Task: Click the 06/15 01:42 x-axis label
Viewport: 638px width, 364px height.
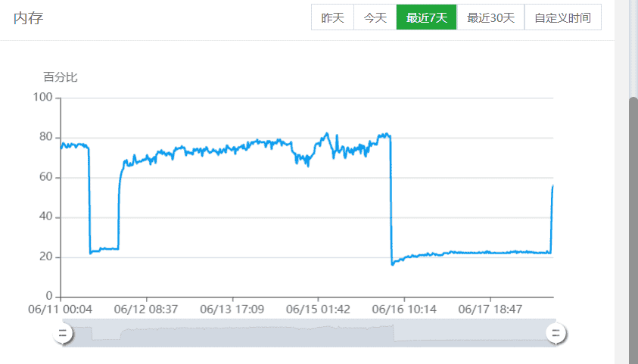Action: click(318, 310)
